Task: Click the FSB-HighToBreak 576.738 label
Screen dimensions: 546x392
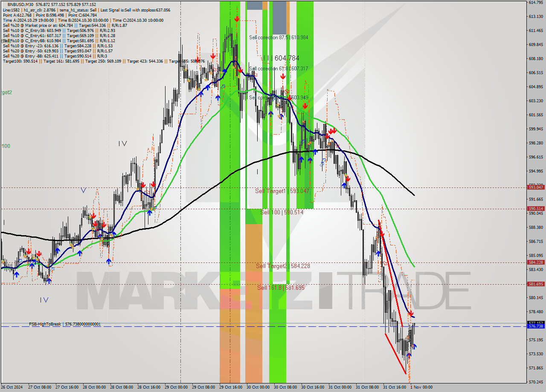Action: coord(65,324)
